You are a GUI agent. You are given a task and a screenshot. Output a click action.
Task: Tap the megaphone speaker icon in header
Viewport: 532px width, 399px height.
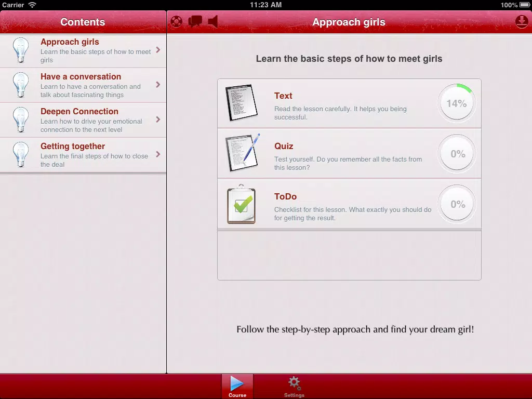coord(212,22)
